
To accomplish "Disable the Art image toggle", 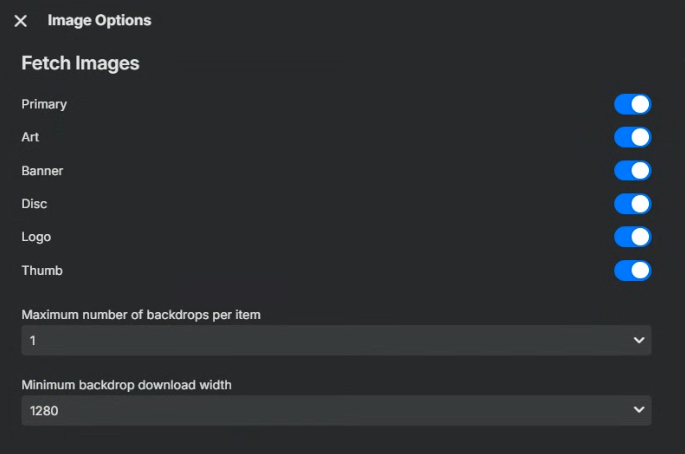I will 632,137.
